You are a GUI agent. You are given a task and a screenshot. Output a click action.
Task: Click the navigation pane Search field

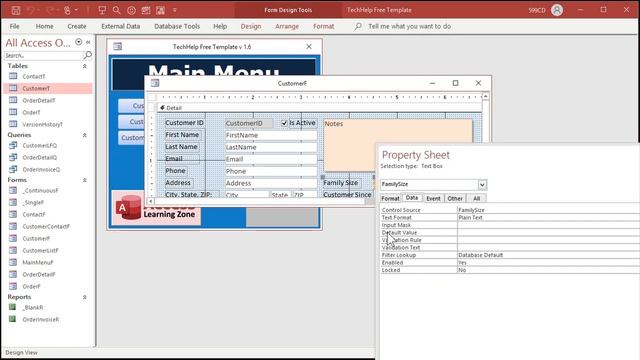(x=43, y=55)
